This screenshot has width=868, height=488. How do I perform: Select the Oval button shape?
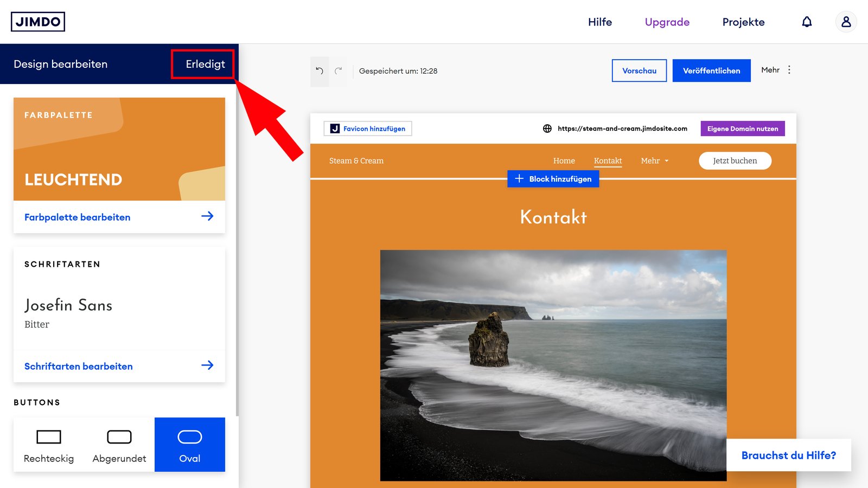tap(189, 444)
